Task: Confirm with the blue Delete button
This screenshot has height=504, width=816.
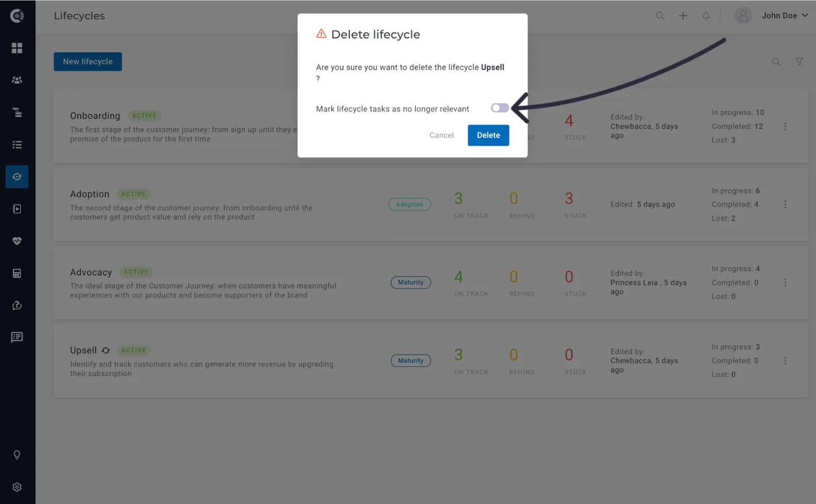Action: coord(488,135)
